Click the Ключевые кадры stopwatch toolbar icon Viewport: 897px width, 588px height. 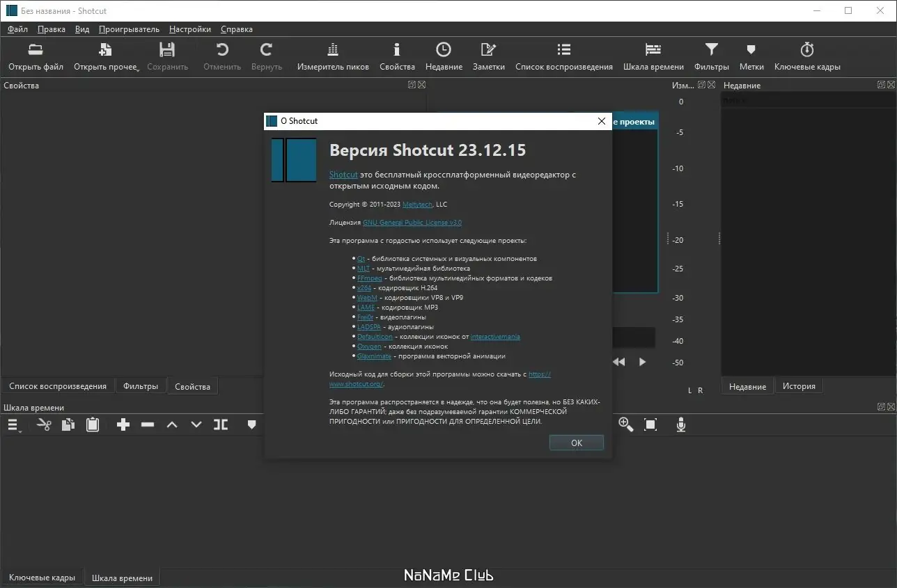(x=807, y=49)
